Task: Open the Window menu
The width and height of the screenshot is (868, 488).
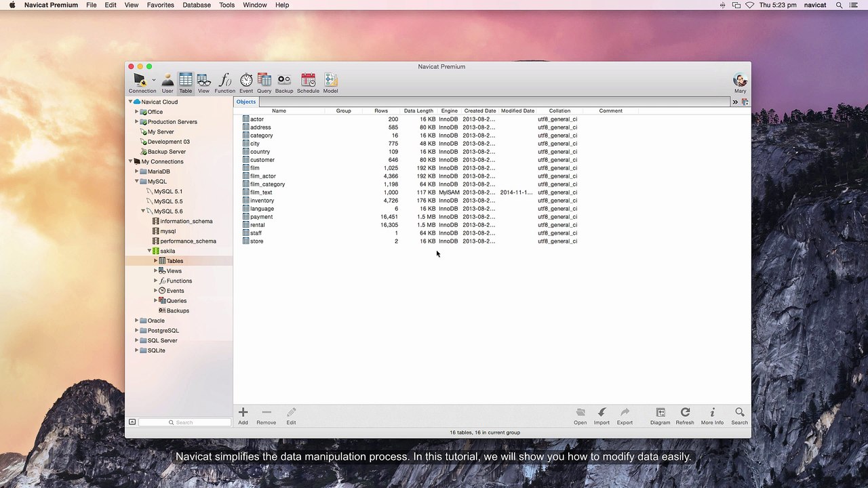Action: tap(255, 5)
